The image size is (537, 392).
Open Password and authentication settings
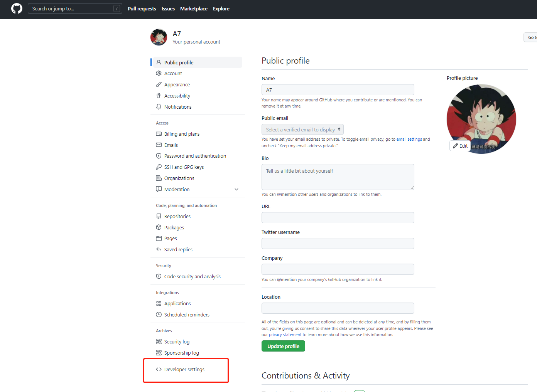(x=195, y=156)
